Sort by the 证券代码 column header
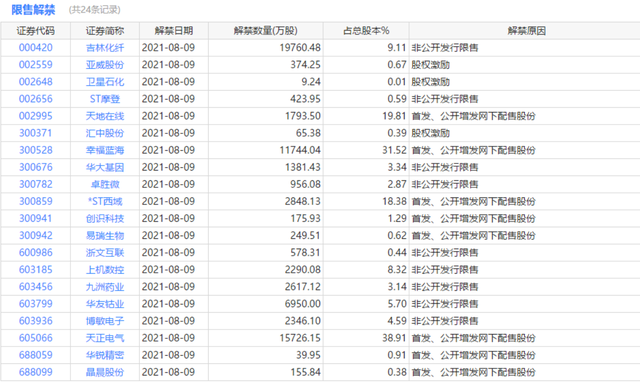640x382 pixels. point(36,31)
